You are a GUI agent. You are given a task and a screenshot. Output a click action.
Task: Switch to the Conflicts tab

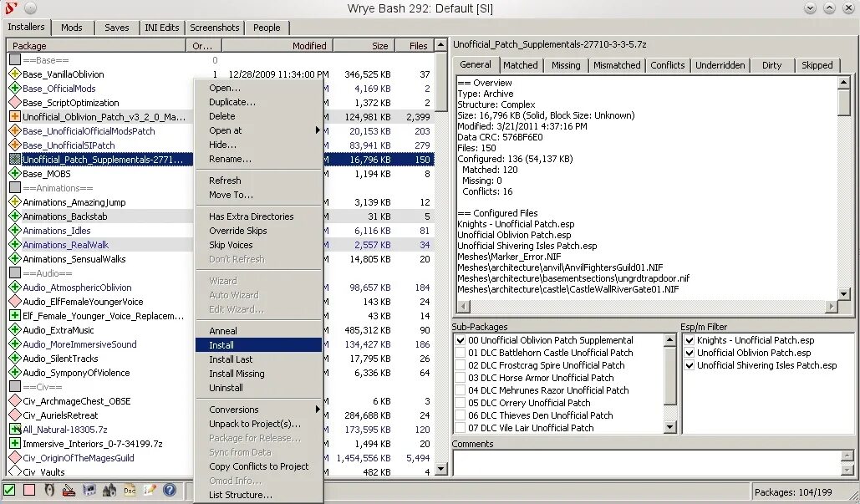tap(668, 65)
